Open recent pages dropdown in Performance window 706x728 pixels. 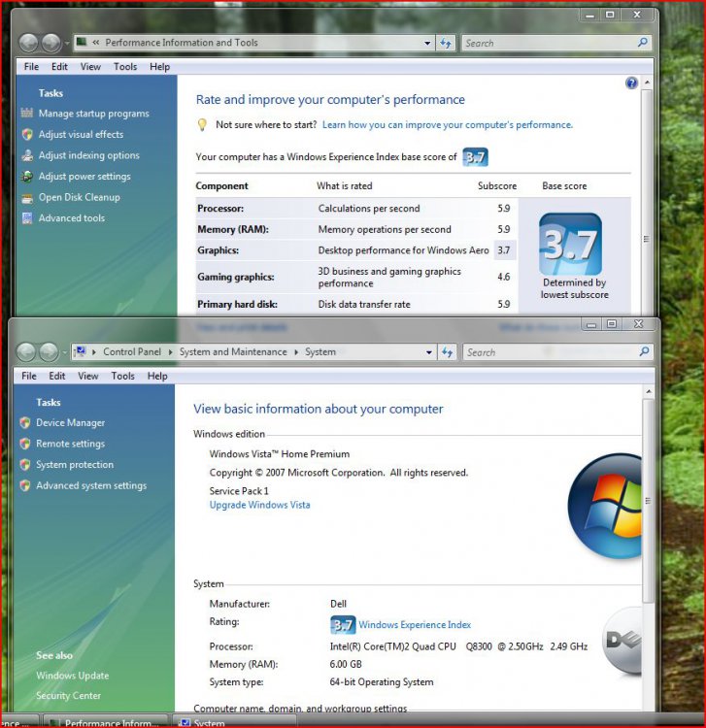[66, 43]
